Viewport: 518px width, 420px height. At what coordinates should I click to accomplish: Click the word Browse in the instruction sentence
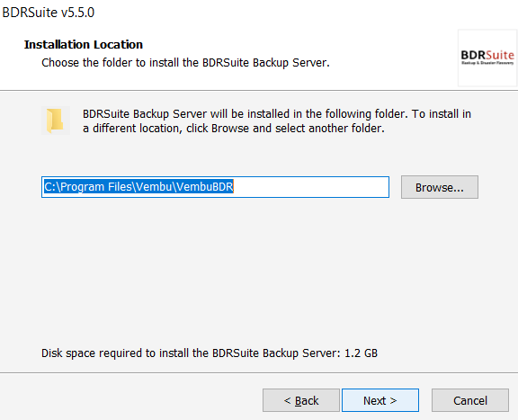click(230, 129)
